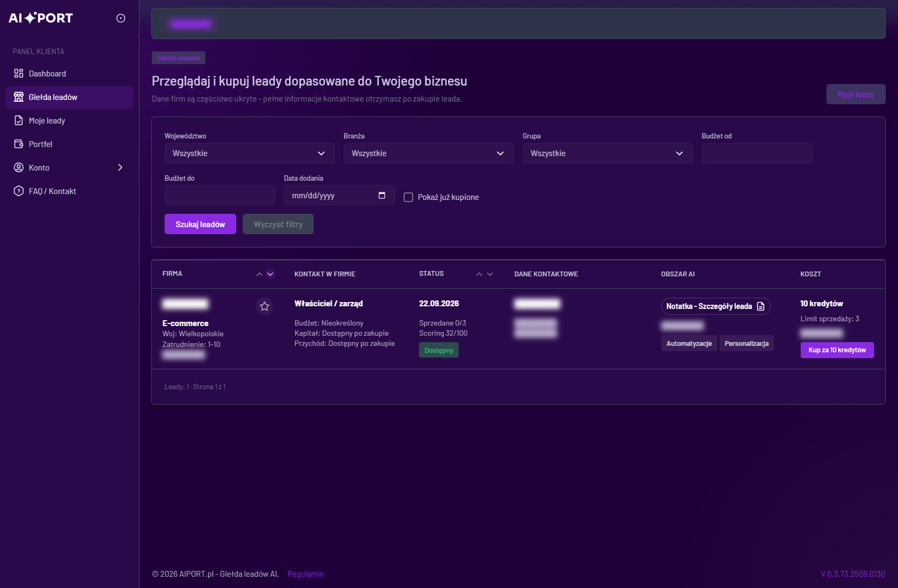Image resolution: width=898 pixels, height=588 pixels.
Task: Open Konto menu item
Action: [69, 167]
